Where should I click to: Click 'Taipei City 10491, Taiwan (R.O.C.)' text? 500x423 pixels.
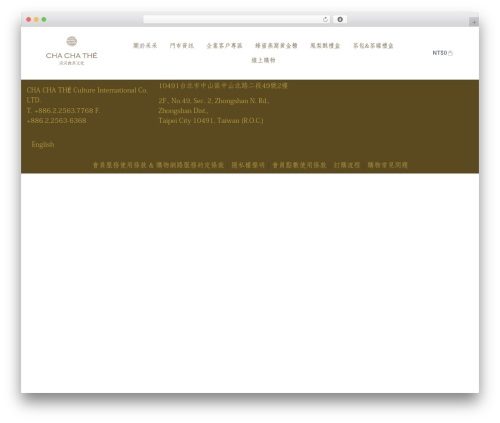pyautogui.click(x=211, y=121)
